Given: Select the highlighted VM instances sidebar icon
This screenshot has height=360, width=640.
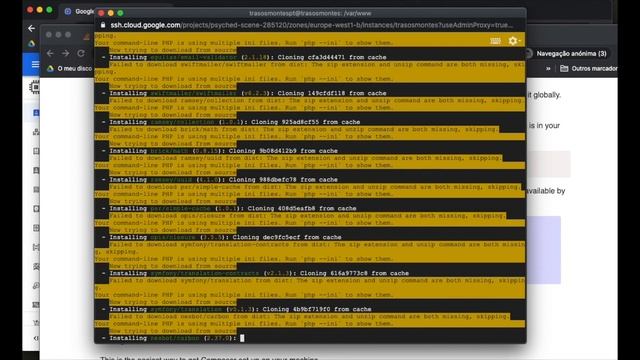Looking at the screenshot, I should 36,113.
